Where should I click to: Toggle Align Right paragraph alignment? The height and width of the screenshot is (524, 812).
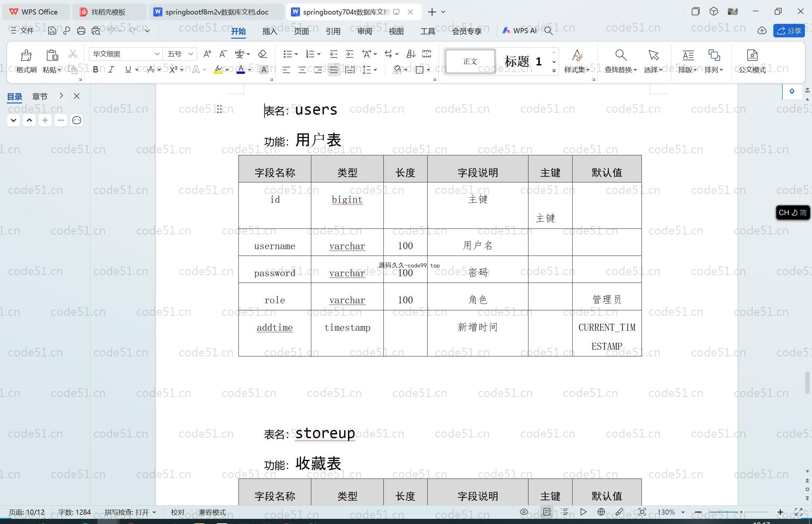pos(318,70)
